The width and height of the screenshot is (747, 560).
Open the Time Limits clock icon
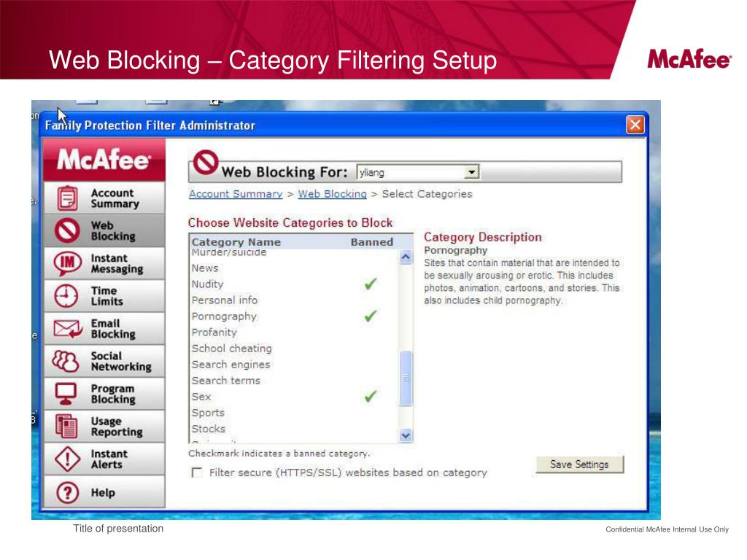point(66,296)
